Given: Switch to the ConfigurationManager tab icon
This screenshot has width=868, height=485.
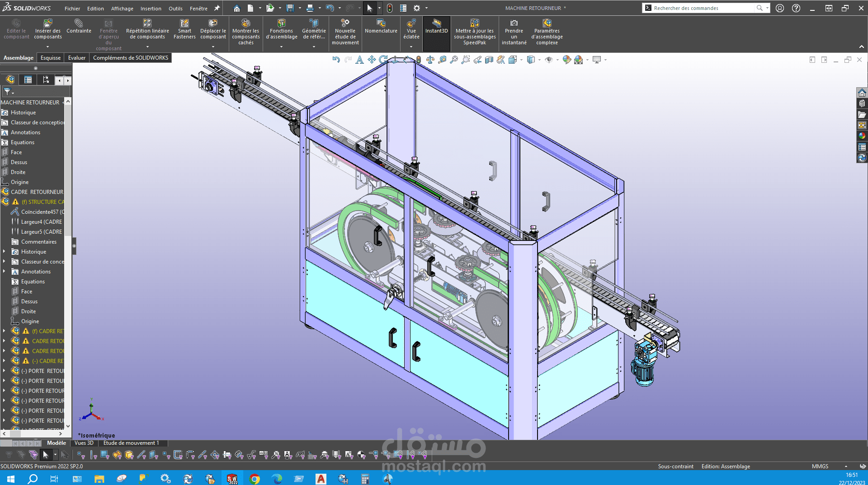Looking at the screenshot, I should pyautogui.click(x=46, y=80).
